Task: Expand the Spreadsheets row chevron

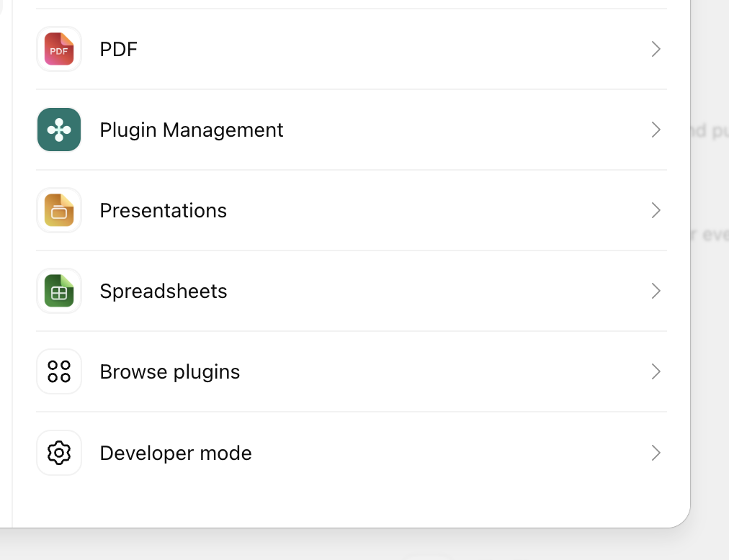Action: [x=656, y=291]
